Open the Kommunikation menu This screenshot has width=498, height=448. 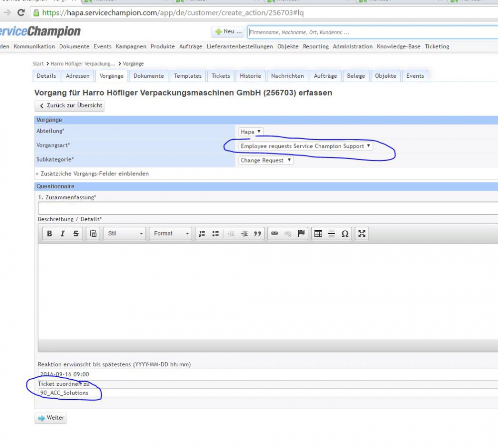pos(34,46)
